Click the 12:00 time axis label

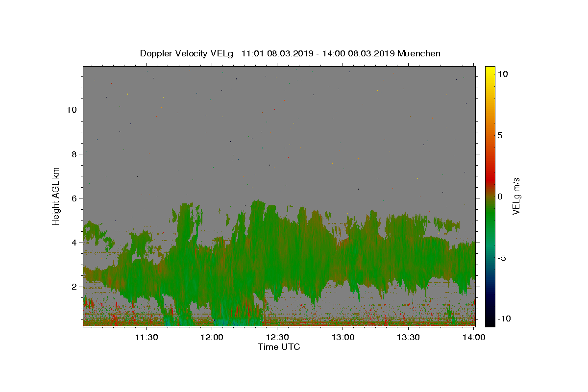(x=212, y=338)
